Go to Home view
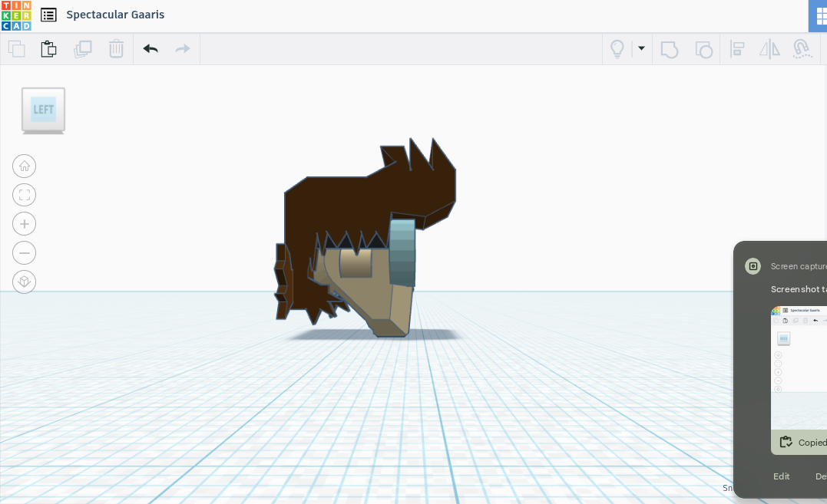827x504 pixels. pyautogui.click(x=25, y=166)
